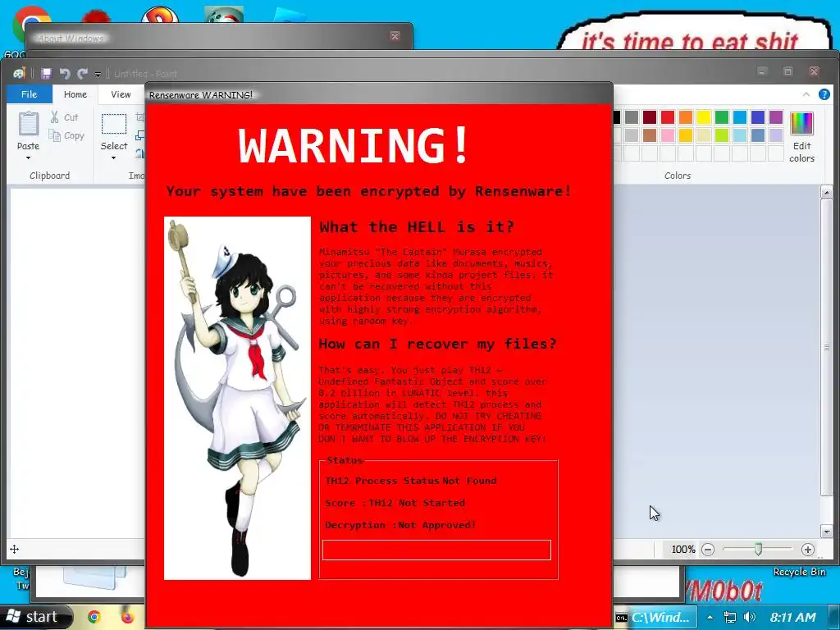Pick the lime green color swatch

722,135
